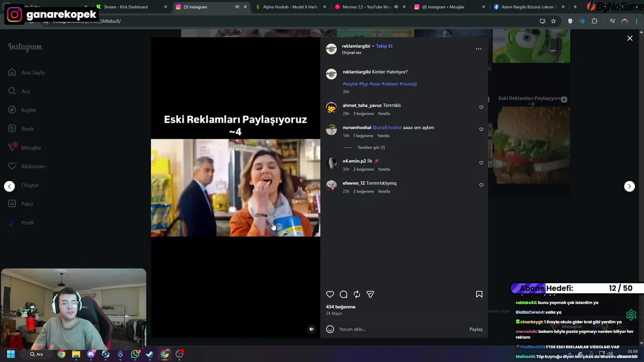Open Steam from the taskbar
The height and width of the screenshot is (362, 644).
pyautogui.click(x=149, y=354)
